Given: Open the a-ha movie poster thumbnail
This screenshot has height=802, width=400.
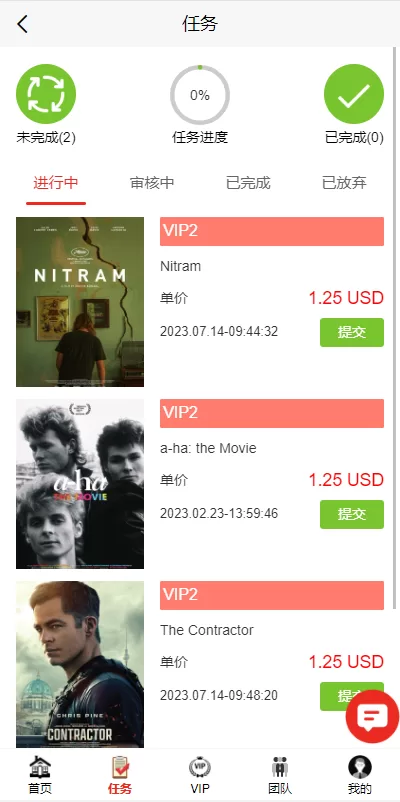Looking at the screenshot, I should pos(80,484).
